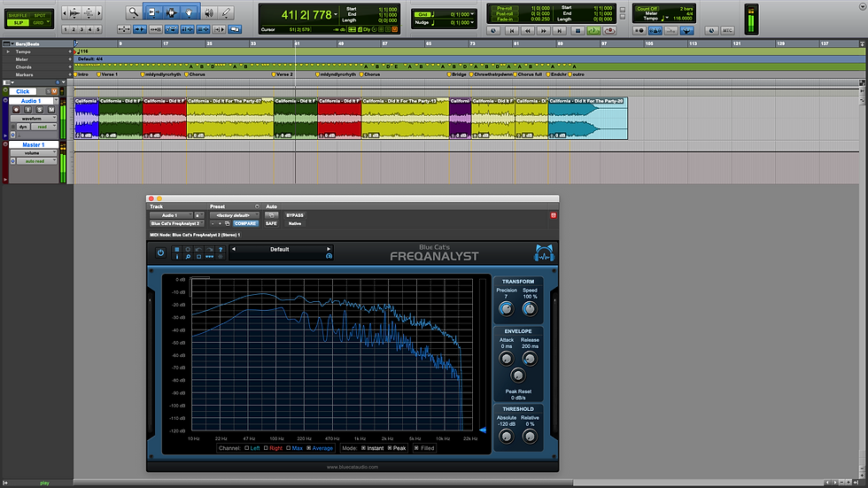This screenshot has height=488, width=868.
Task: Click the COMPARE button
Action: tap(245, 223)
